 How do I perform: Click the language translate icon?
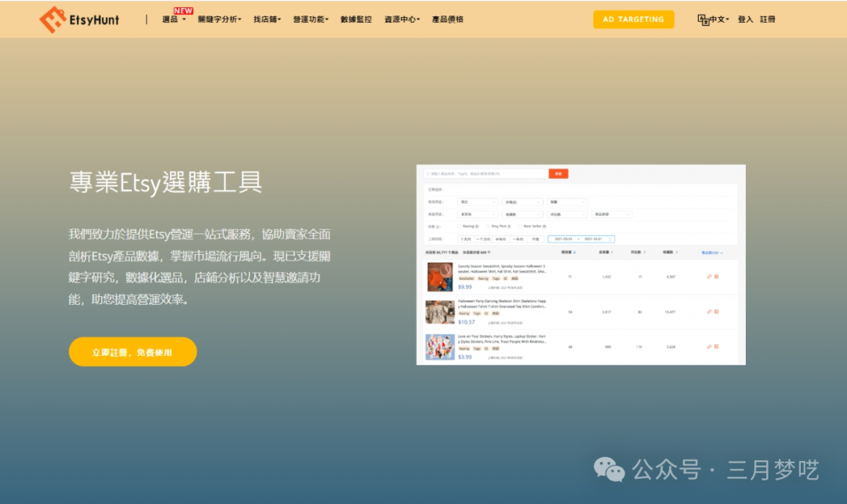click(703, 20)
